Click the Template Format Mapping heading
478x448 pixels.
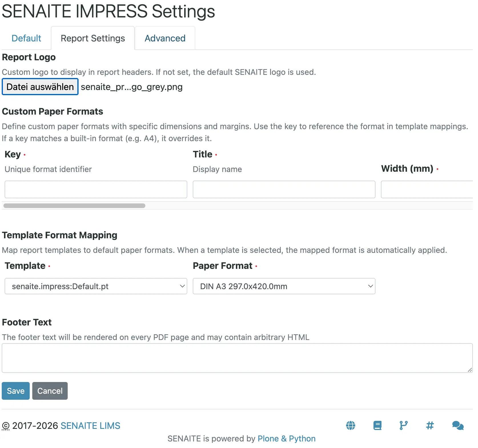(60, 235)
